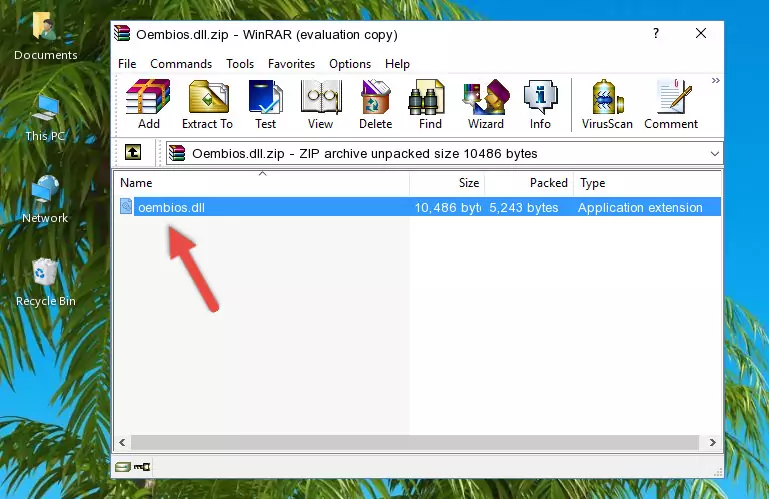The height and width of the screenshot is (499, 769).
Task: Select the This PC desktop icon
Action: pos(45,118)
